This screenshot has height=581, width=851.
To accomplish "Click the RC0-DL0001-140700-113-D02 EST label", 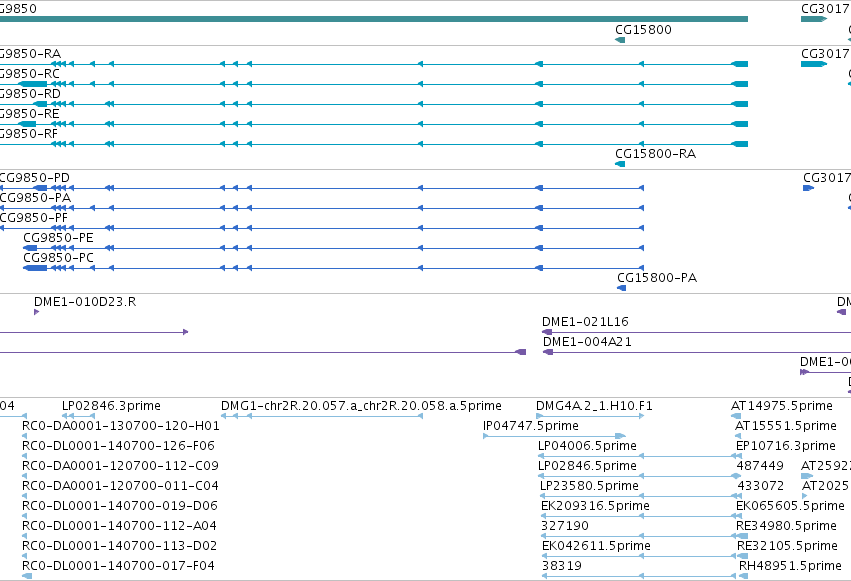I will point(119,546).
